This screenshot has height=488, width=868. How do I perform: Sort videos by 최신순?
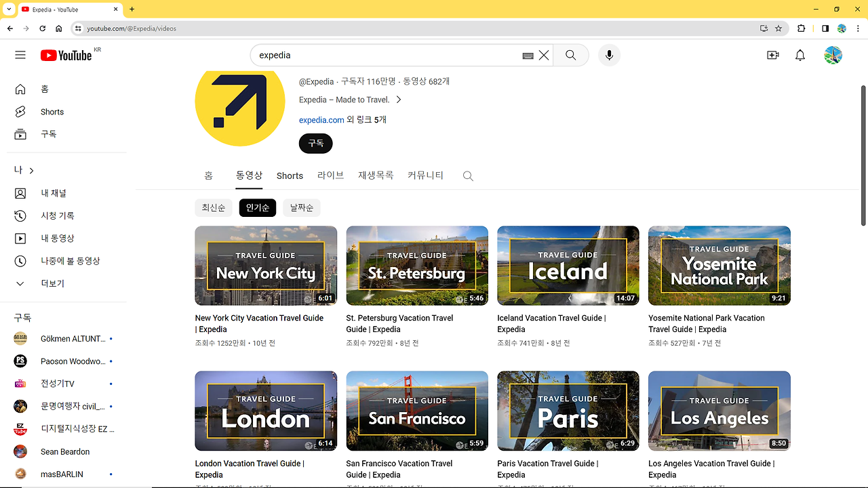tap(214, 208)
